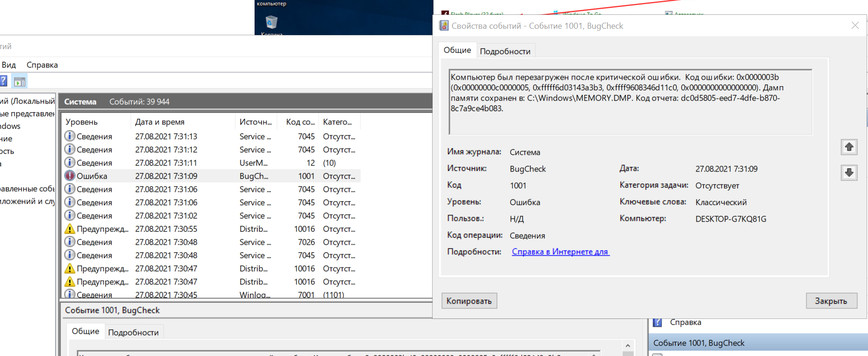Click the Справка help icon in actions pane
This screenshot has height=356, width=868.
[x=657, y=322]
